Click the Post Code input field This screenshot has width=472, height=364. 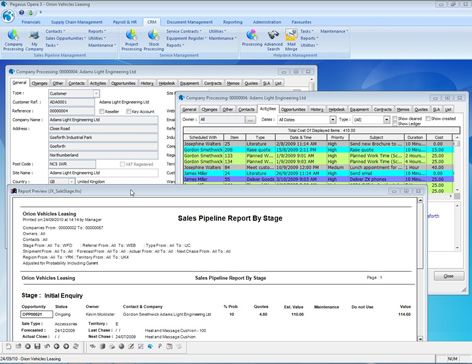click(x=72, y=164)
